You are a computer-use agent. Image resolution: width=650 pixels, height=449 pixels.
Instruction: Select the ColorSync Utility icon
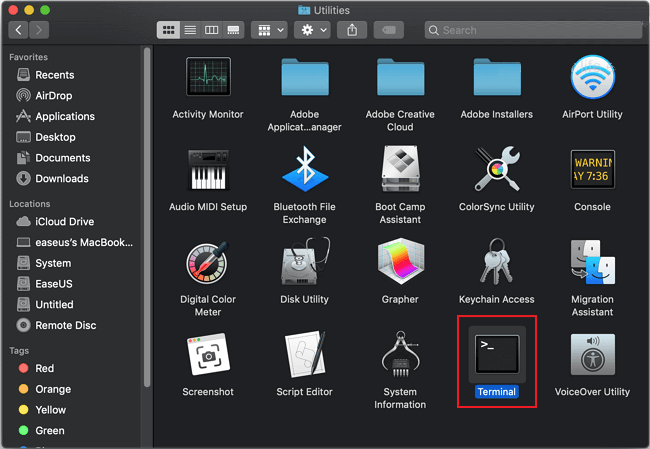pyautogui.click(x=497, y=168)
